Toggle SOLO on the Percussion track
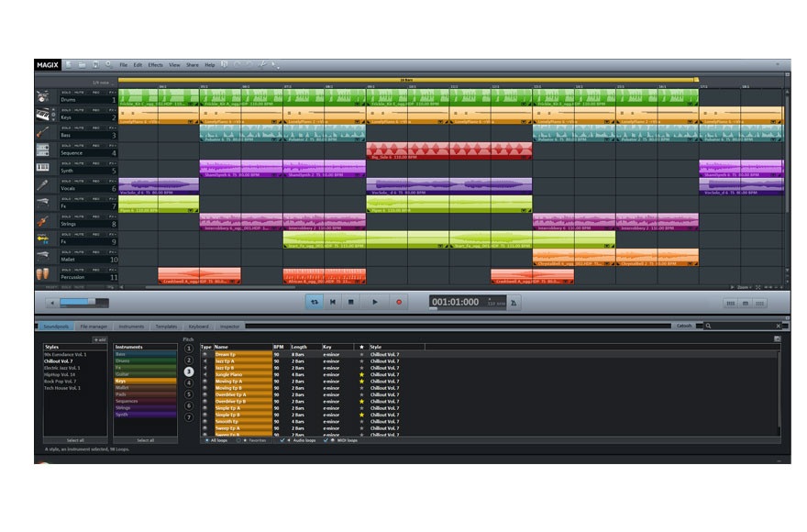The height and width of the screenshot is (532, 807). [x=66, y=270]
